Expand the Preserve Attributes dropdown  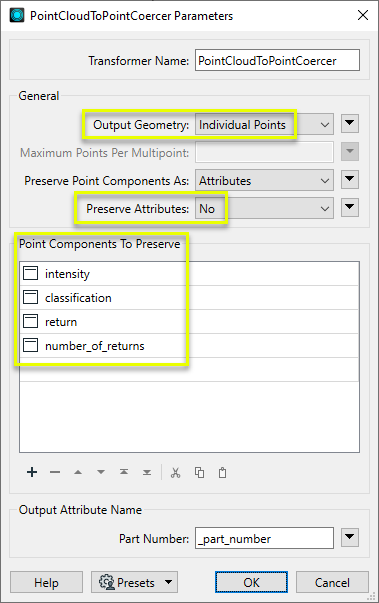pos(264,208)
